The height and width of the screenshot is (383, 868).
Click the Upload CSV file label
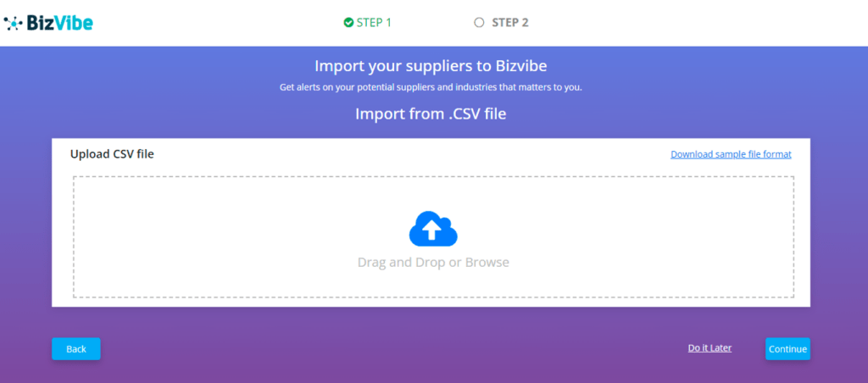tap(112, 154)
